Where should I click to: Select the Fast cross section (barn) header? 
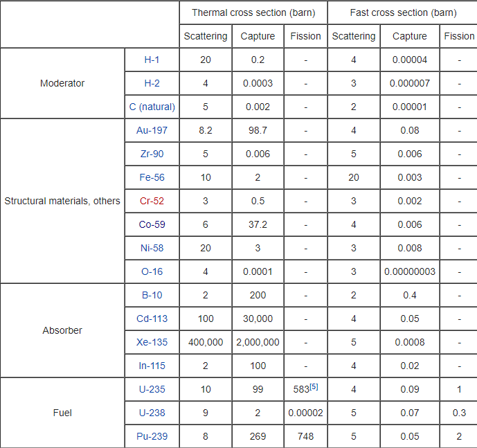point(401,12)
